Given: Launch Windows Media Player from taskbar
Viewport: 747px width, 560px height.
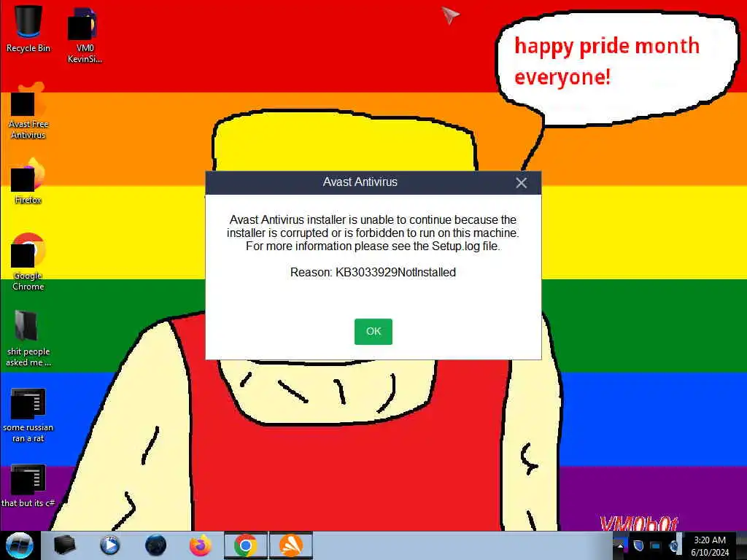Looking at the screenshot, I should point(109,545).
